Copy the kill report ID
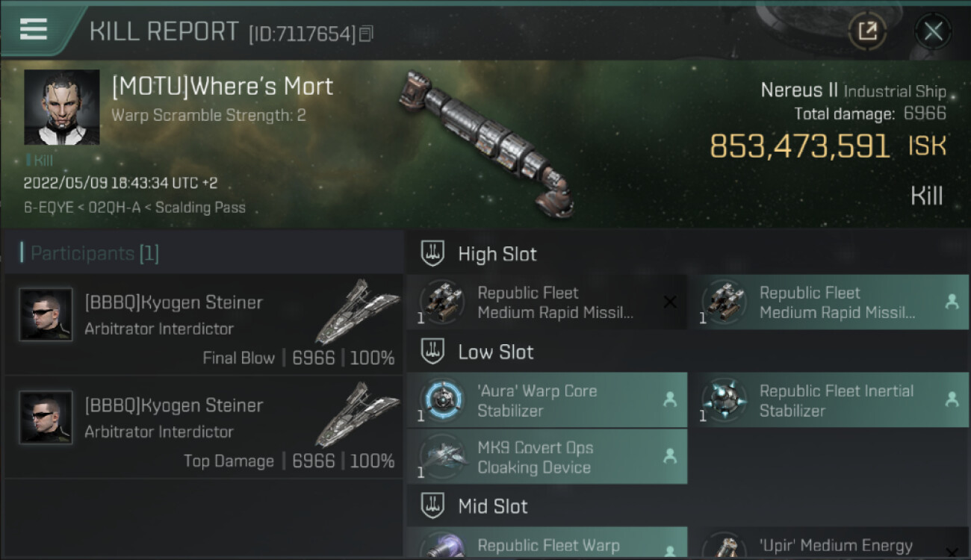Image resolution: width=971 pixels, height=560 pixels. [x=366, y=34]
